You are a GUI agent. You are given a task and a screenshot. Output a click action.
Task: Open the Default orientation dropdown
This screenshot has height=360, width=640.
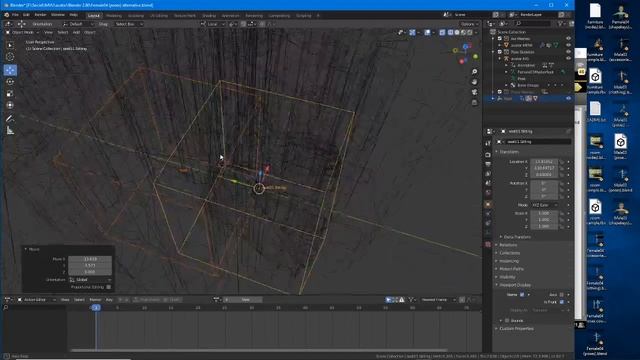point(78,24)
